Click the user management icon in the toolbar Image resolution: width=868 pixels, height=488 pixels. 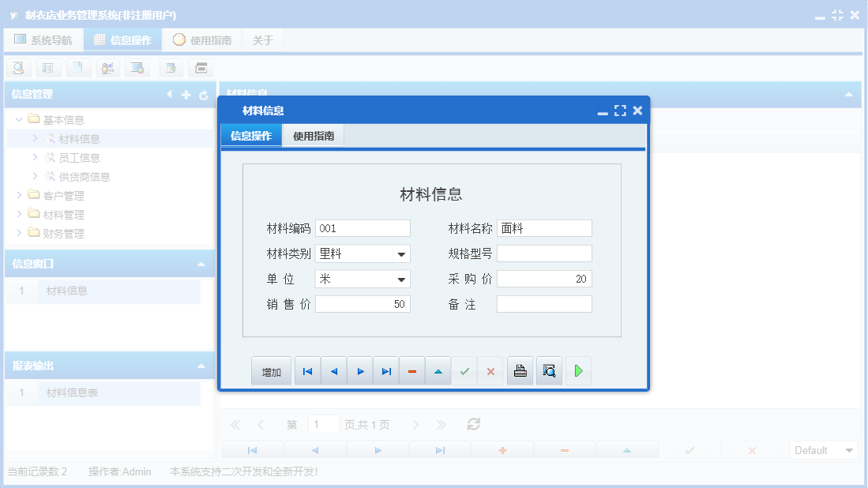coord(108,68)
